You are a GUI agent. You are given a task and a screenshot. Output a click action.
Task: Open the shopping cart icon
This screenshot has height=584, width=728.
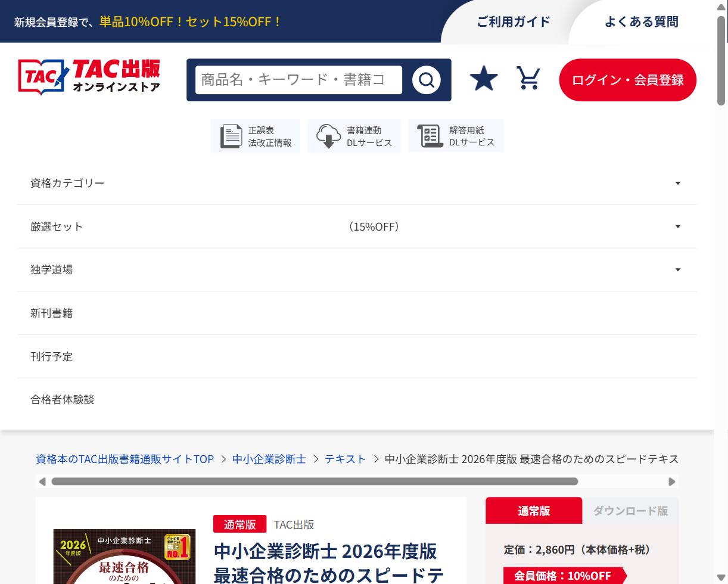528,79
